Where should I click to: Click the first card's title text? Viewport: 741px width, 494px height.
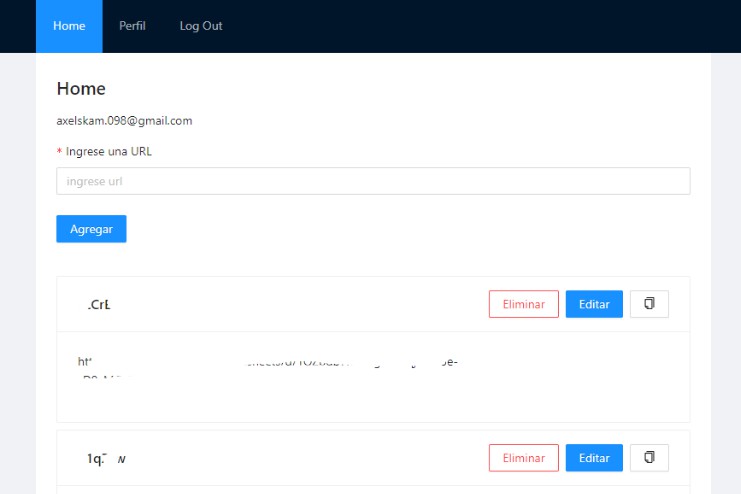click(98, 305)
